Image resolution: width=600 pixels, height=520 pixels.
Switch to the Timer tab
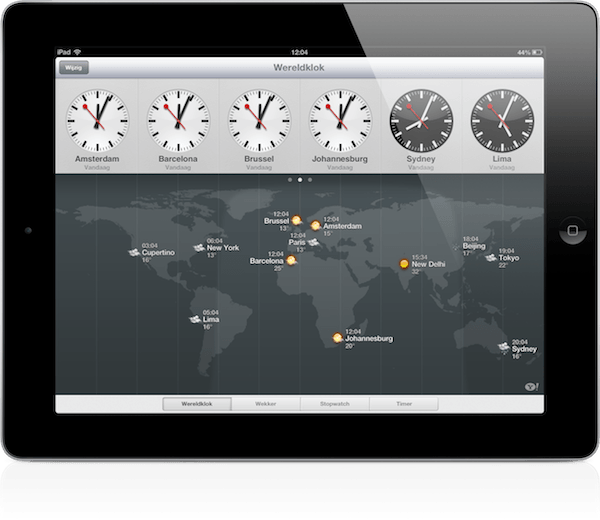404,404
